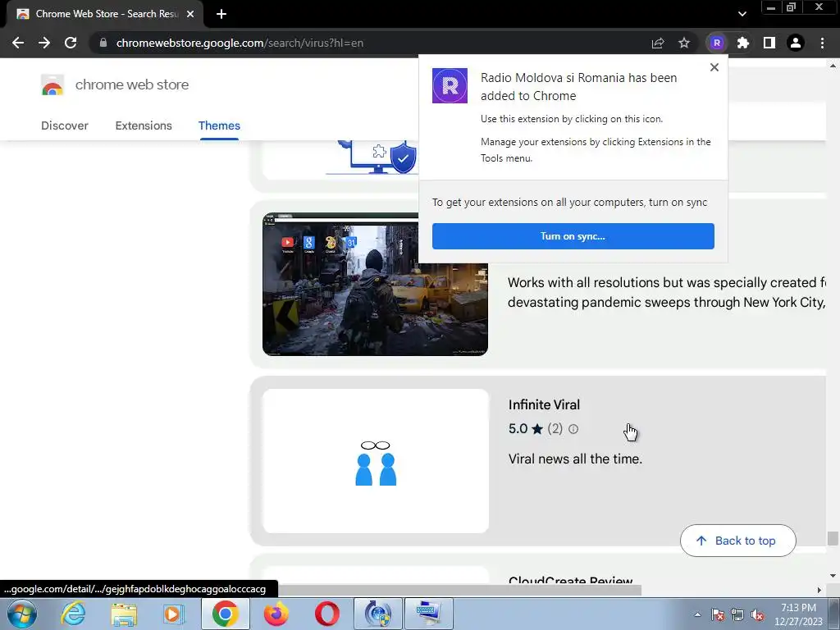Switch to the Extensions tab
This screenshot has width=840, height=630.
[144, 126]
